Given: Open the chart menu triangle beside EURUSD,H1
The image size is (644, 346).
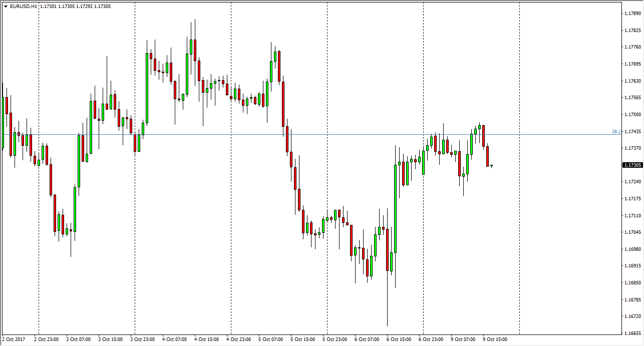Looking at the screenshot, I should (6, 7).
